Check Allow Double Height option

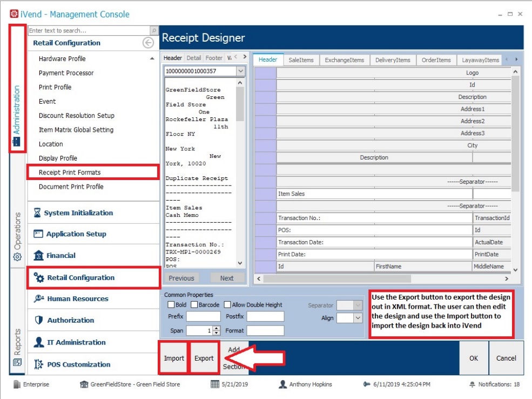click(x=227, y=304)
